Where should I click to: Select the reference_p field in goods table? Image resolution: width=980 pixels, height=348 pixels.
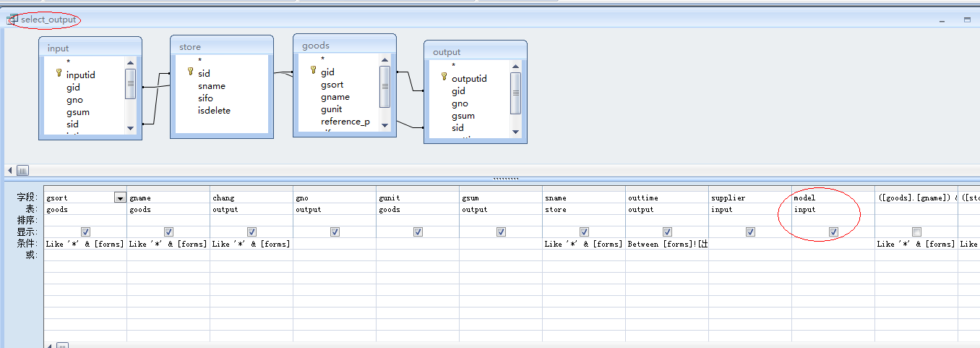click(345, 122)
